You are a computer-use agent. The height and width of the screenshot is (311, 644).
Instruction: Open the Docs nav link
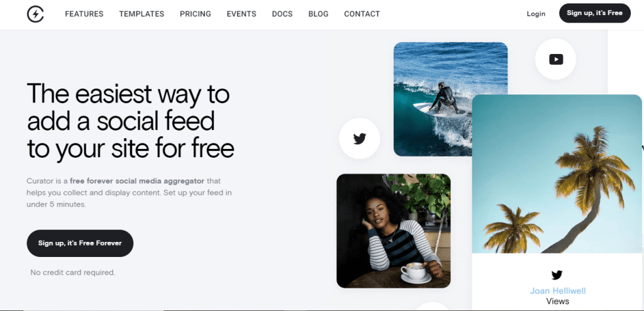(282, 14)
